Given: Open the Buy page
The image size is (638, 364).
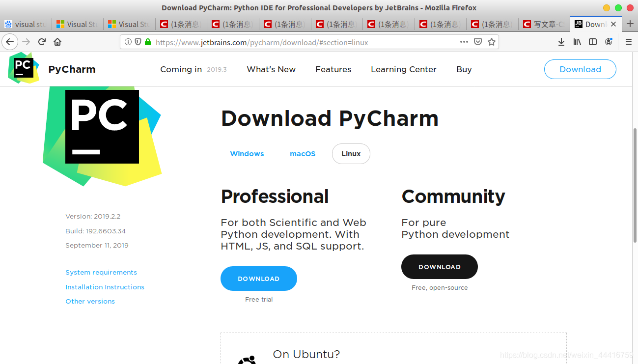Looking at the screenshot, I should (x=464, y=69).
